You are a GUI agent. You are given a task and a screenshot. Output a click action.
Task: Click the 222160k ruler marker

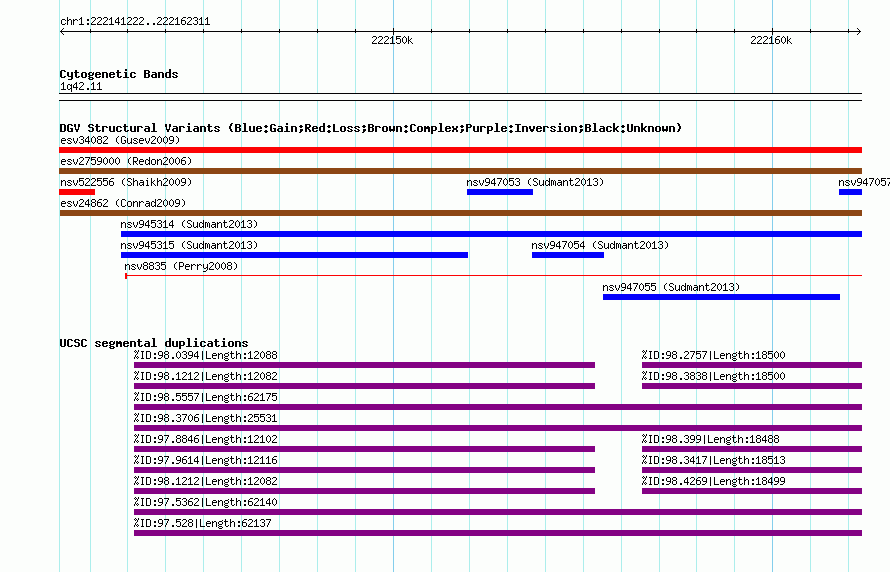771,40
